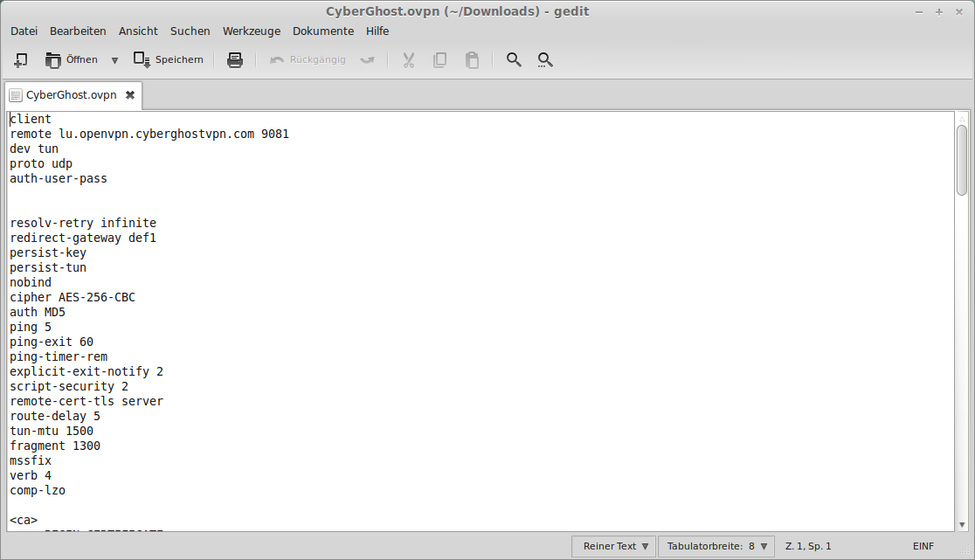This screenshot has height=560, width=975.
Task: Click the 'fragment 1300' line
Action: (x=55, y=446)
